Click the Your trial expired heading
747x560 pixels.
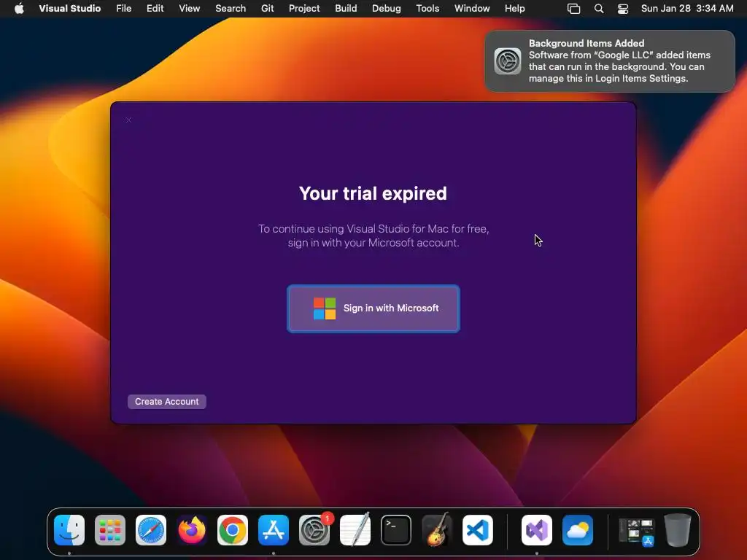[373, 193]
